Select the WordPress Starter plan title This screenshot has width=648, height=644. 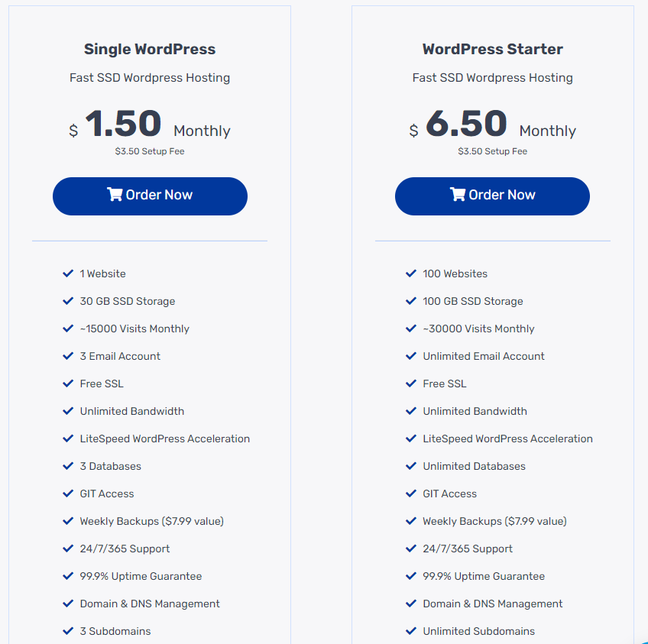point(493,49)
